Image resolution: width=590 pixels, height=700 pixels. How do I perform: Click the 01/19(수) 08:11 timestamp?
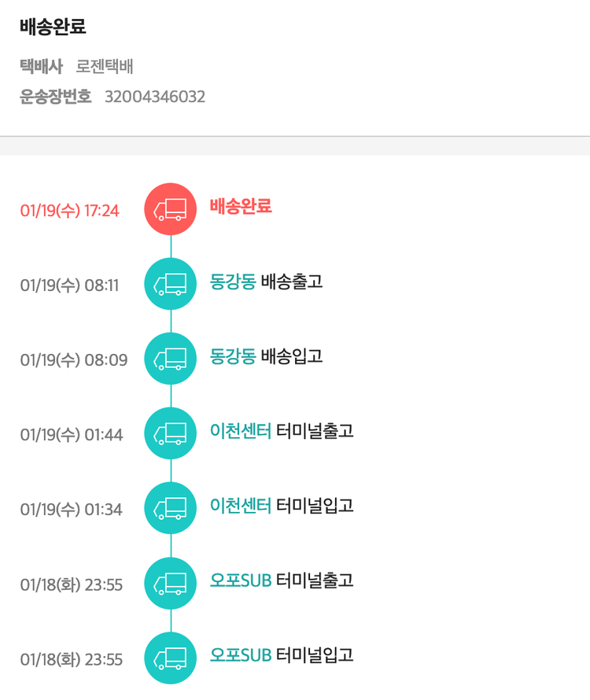click(69, 286)
